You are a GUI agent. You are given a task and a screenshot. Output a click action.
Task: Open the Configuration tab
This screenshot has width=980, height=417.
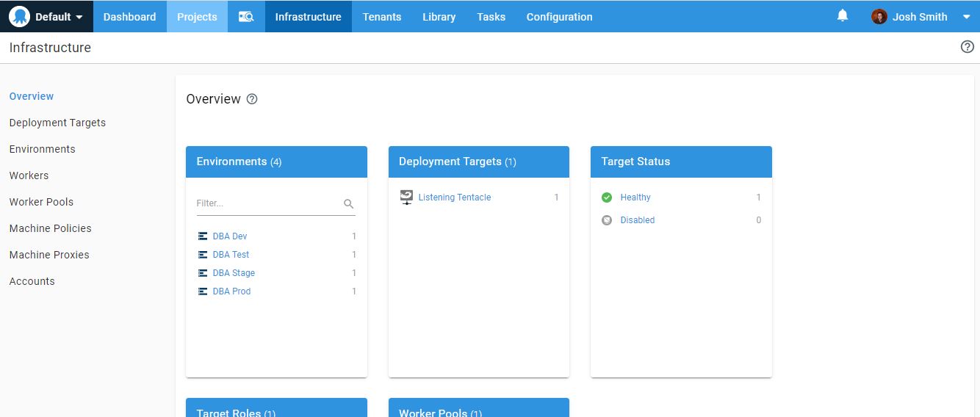(559, 16)
